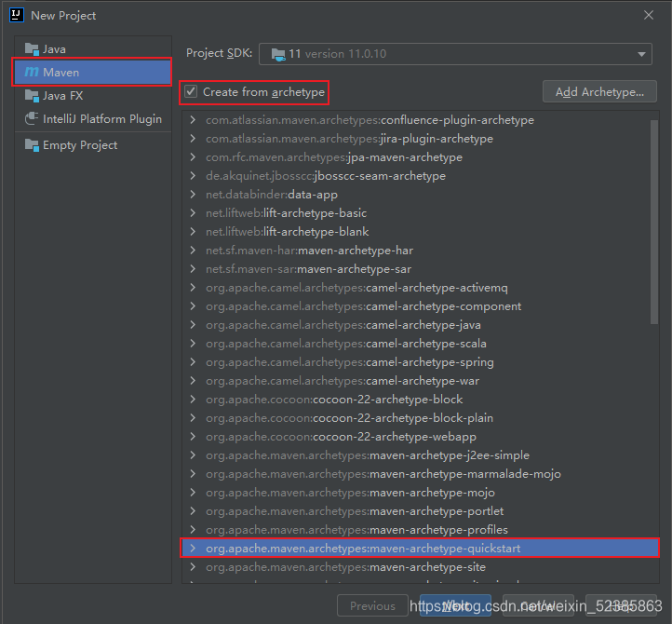Click the Maven 'm' icon
Screen dimensions: 672x624
[32, 72]
